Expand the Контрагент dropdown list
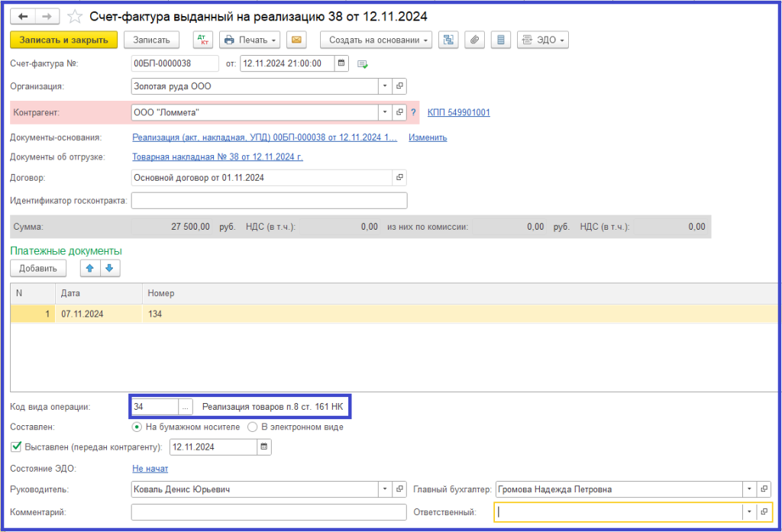 point(385,113)
